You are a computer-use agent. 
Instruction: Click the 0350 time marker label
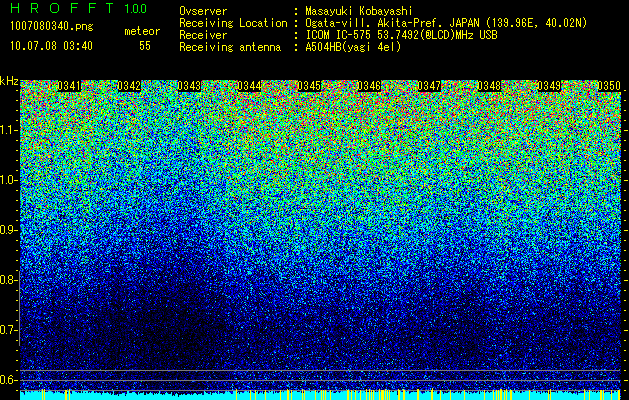point(609,86)
